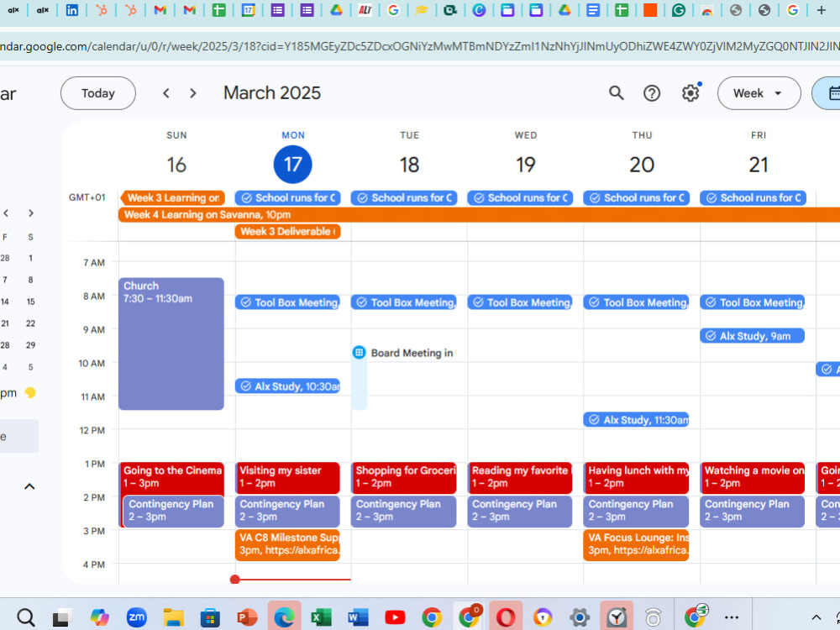
Task: Open Tool Box Meeting task on Thursday
Action: click(x=637, y=302)
